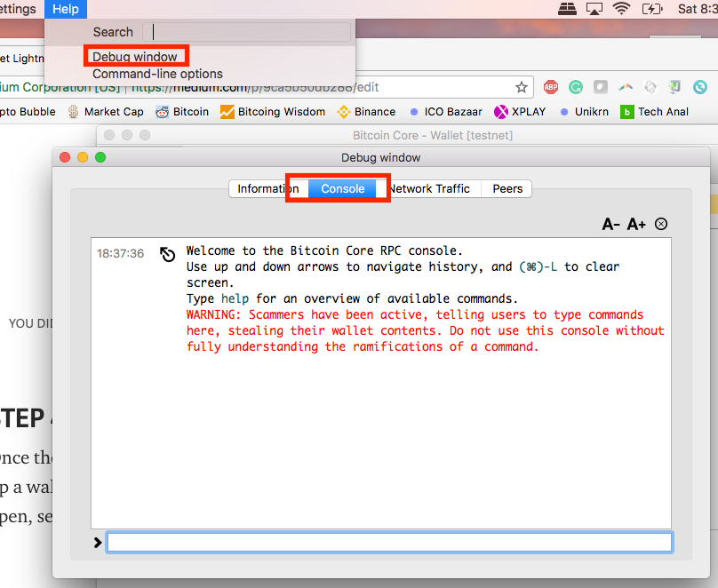Click the Bitcoing Wisdom chart bookmark icon
This screenshot has height=588, width=718.
tap(227, 112)
